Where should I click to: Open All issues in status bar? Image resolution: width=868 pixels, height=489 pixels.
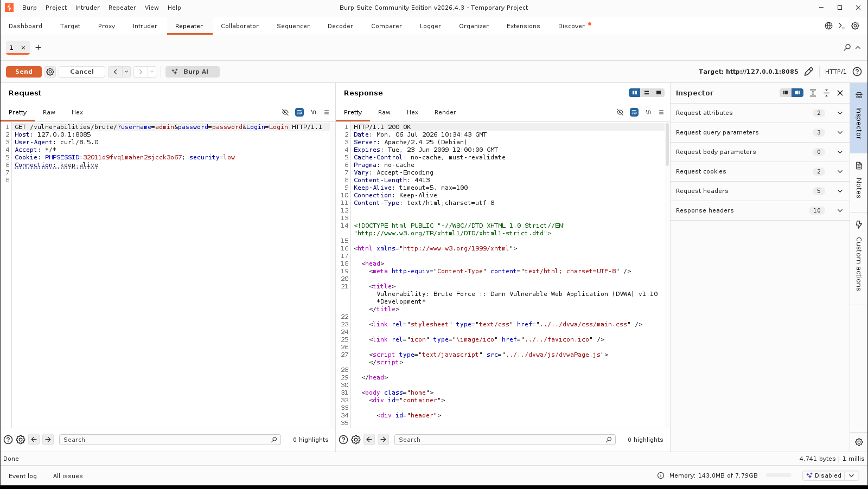[68, 476]
